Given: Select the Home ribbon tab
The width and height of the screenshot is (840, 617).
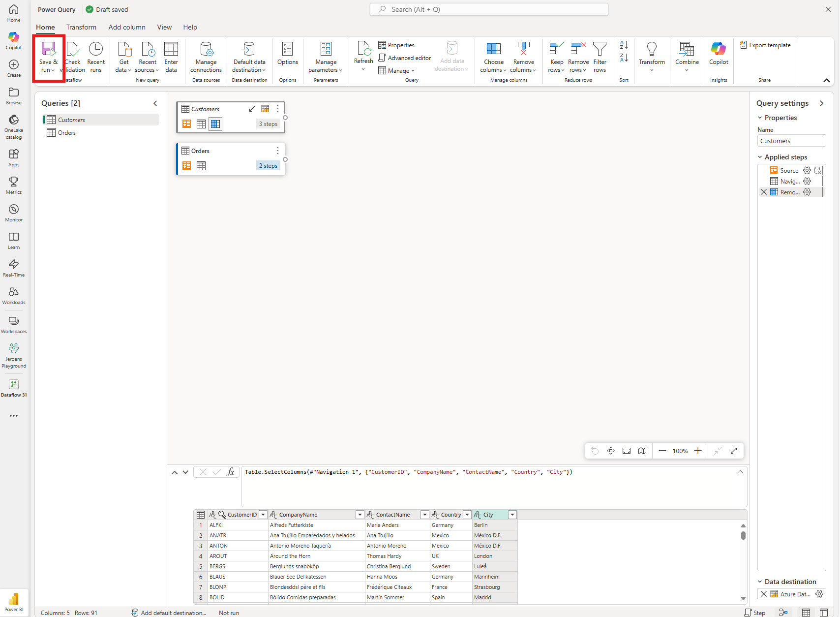Looking at the screenshot, I should [45, 27].
